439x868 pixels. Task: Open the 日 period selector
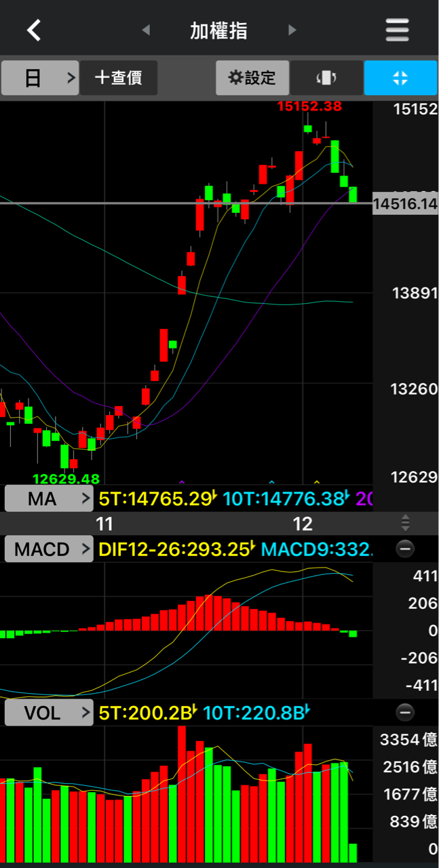tap(40, 78)
